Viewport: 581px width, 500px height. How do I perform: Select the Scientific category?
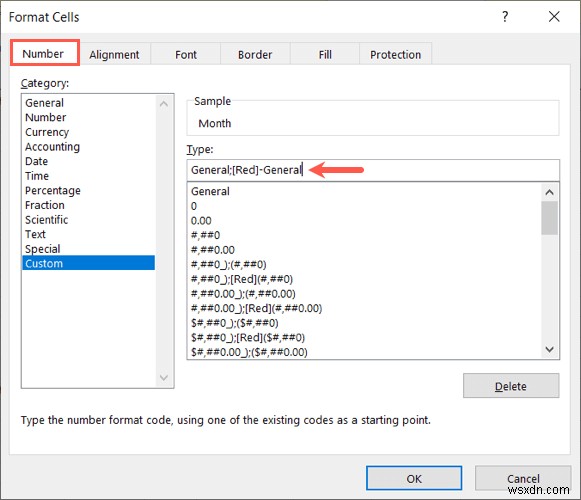pyautogui.click(x=89, y=220)
